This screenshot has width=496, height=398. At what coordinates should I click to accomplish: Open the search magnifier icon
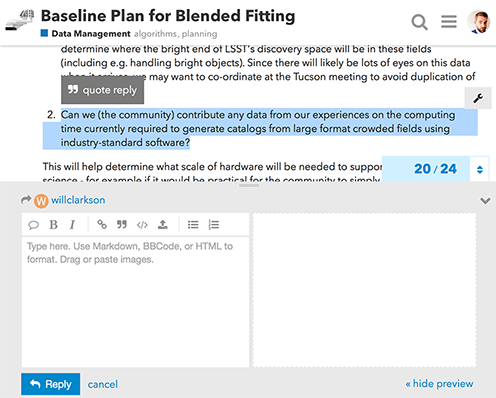coord(419,22)
